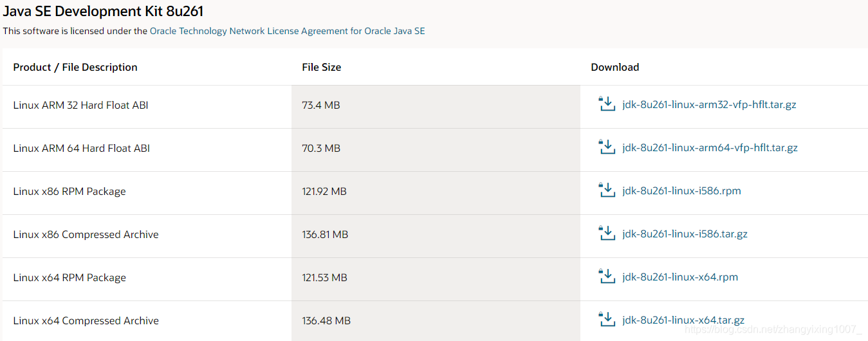Viewport: 868px width, 341px height.
Task: Download jdk-8u261-linux-x64.rpm file link
Action: pos(680,277)
